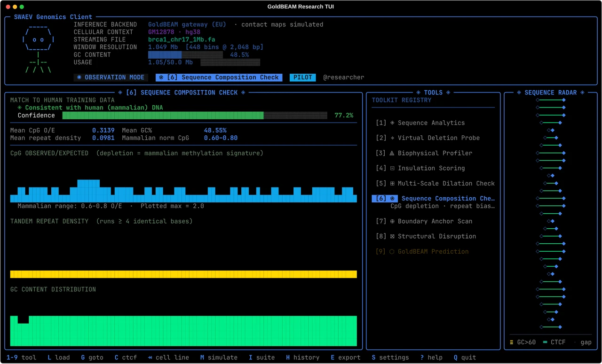
Task: Click the Sequence Composition Check header chip
Action: tap(219, 77)
